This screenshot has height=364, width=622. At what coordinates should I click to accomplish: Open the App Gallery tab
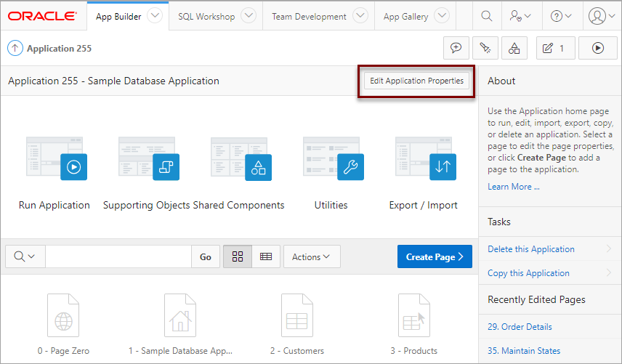[405, 17]
